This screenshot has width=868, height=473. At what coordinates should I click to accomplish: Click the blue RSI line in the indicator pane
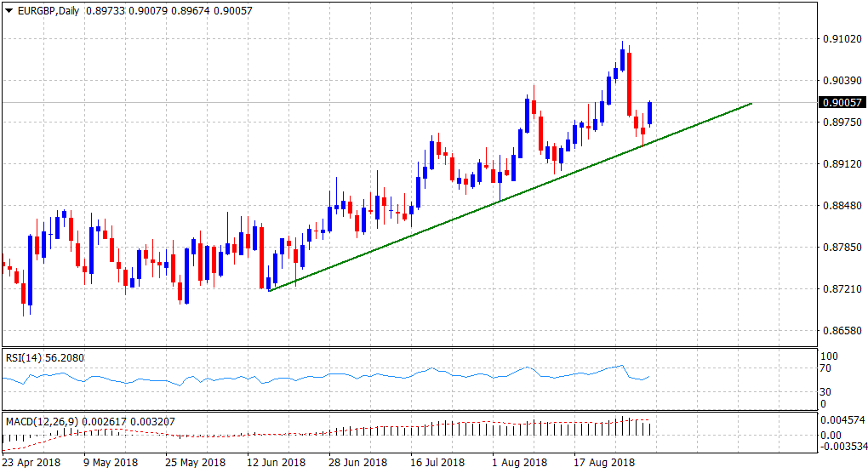[x=340, y=375]
